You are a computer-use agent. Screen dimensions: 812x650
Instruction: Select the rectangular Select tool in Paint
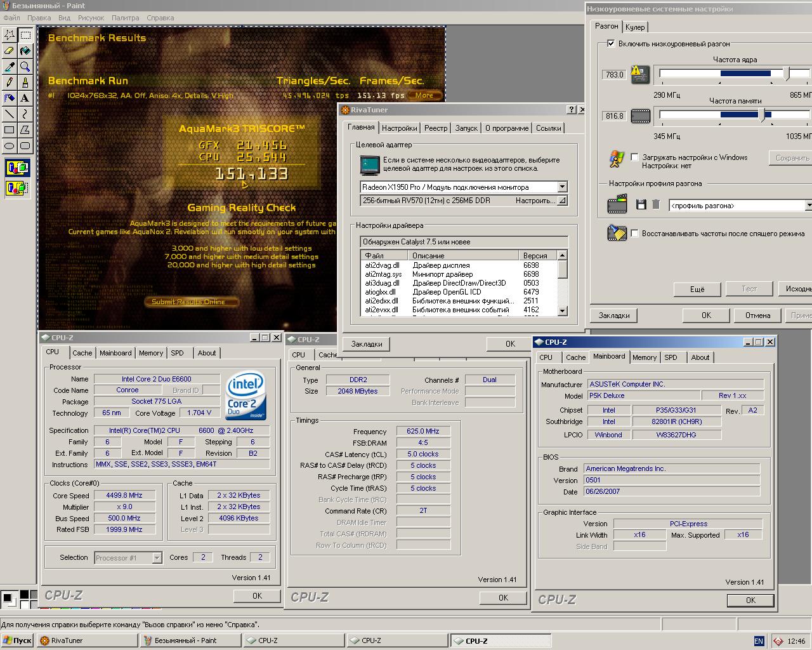pyautogui.click(x=25, y=35)
